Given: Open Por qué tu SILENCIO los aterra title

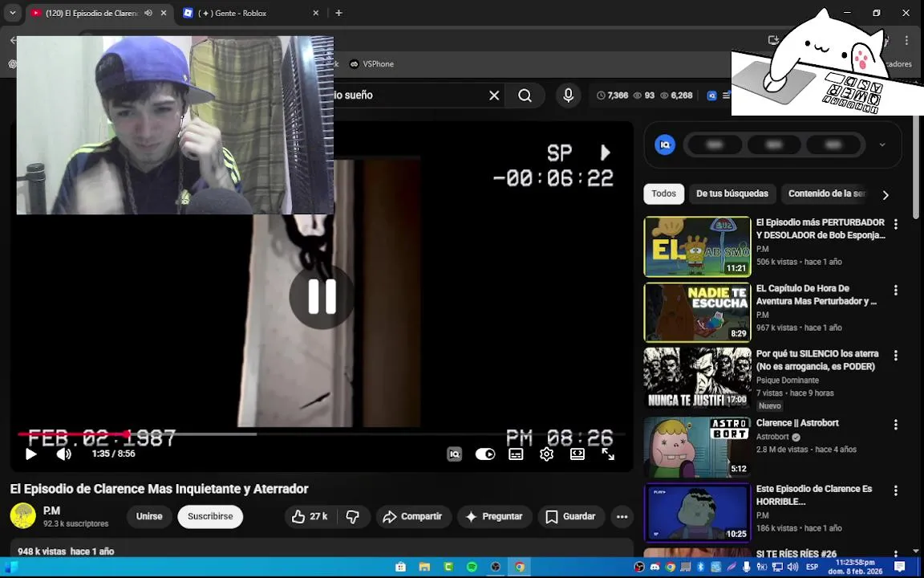Looking at the screenshot, I should pos(817,360).
